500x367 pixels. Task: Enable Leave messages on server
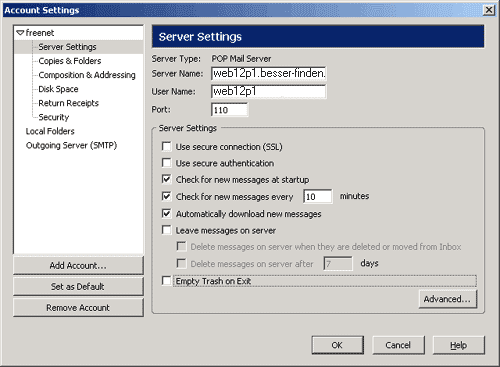pyautogui.click(x=166, y=230)
